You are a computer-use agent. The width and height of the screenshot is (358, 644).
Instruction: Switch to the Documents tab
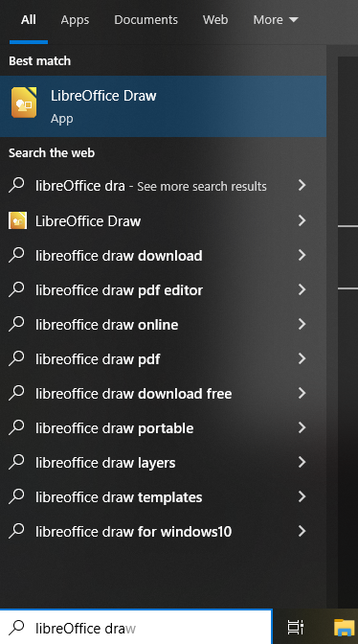[146, 20]
